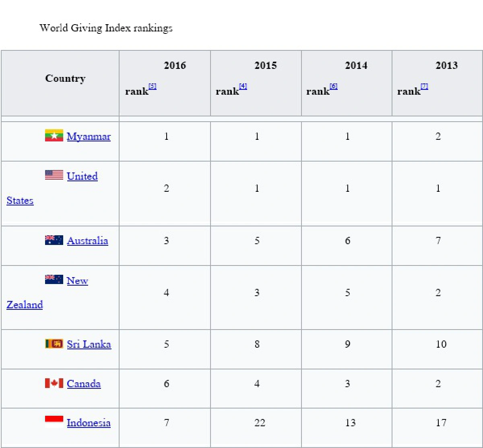This screenshot has width=483, height=448.
Task: Click the World Giving Index rankings title
Action: click(x=106, y=28)
